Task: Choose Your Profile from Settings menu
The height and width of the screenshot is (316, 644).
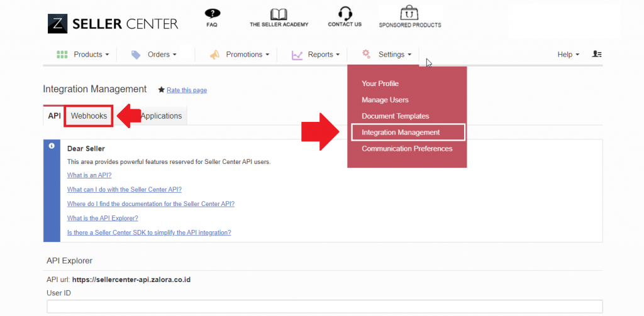Action: point(380,84)
